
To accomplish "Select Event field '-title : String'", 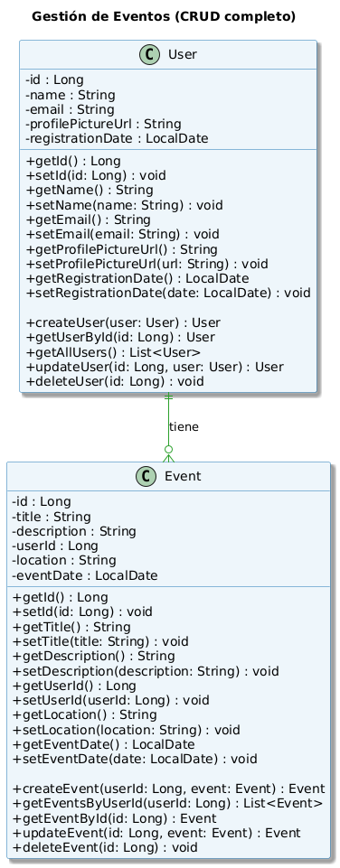I will click(51, 517).
